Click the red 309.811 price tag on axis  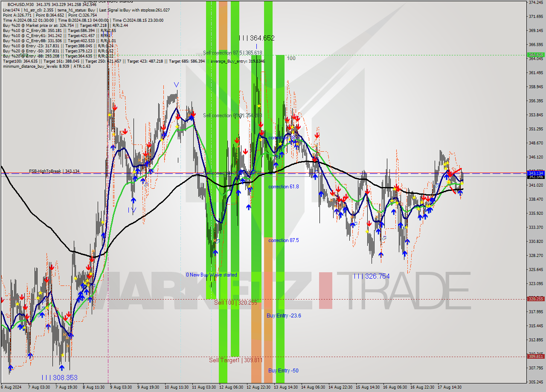536,357
